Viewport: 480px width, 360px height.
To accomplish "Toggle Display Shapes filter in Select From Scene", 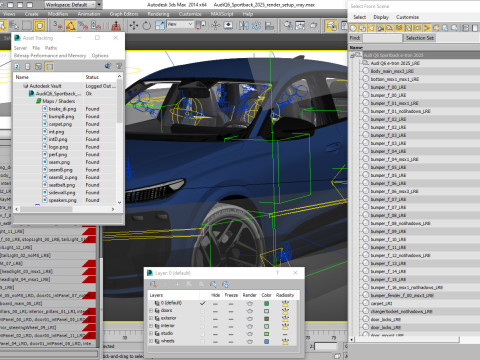I will tap(363, 28).
